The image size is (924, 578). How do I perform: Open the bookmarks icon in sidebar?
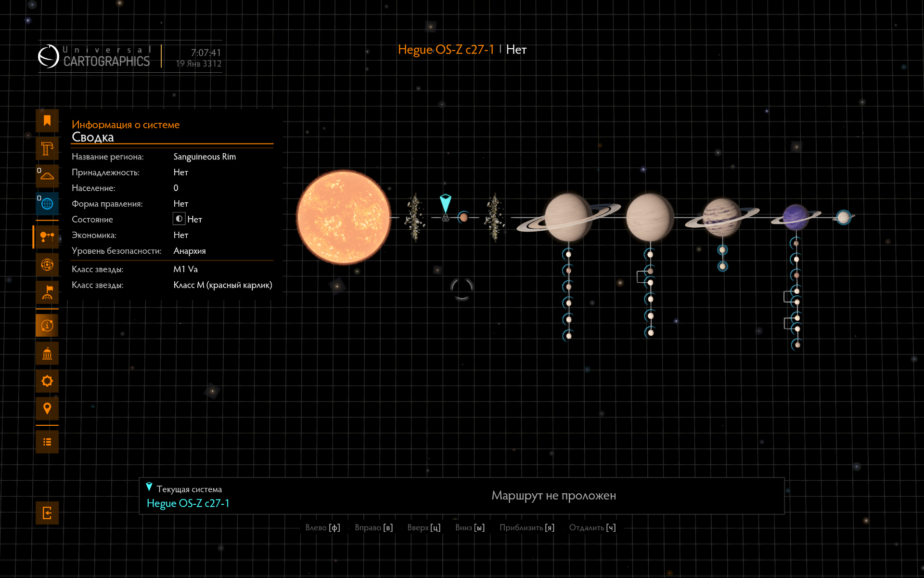[47, 120]
